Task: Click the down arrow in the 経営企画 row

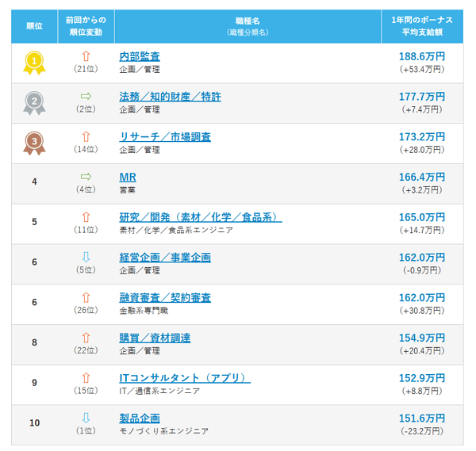Action: click(x=86, y=257)
